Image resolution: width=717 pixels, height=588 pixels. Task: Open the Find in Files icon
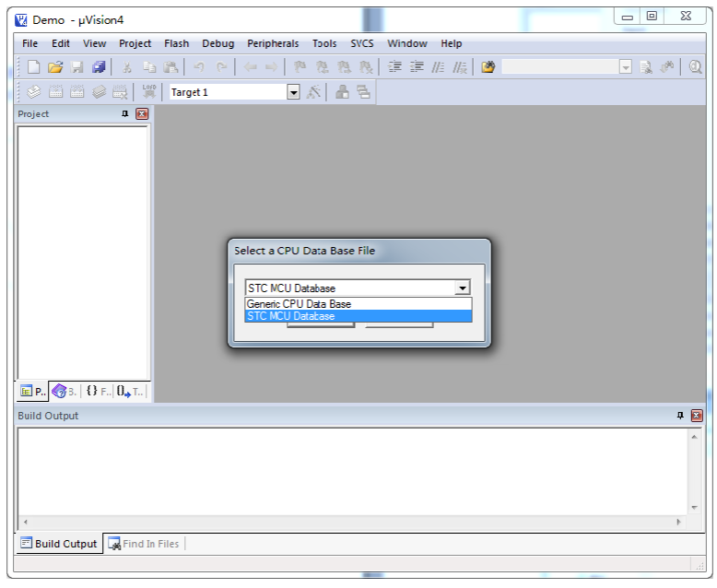[x=488, y=67]
